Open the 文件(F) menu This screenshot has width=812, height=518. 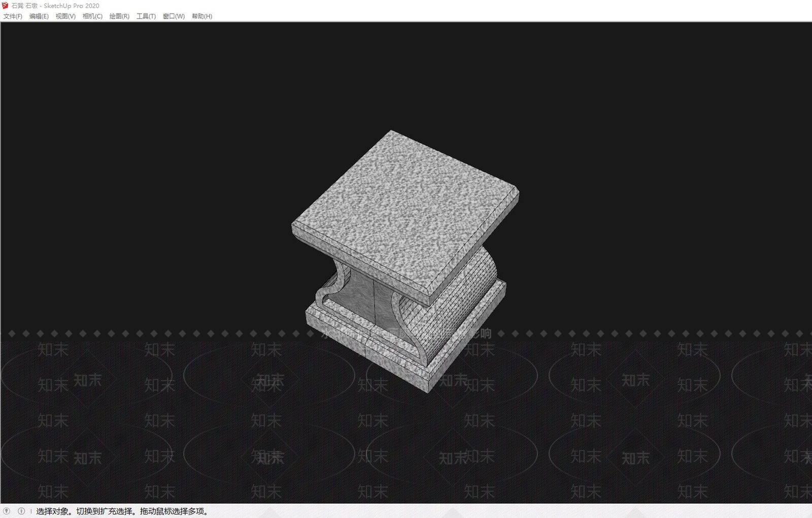click(13, 16)
